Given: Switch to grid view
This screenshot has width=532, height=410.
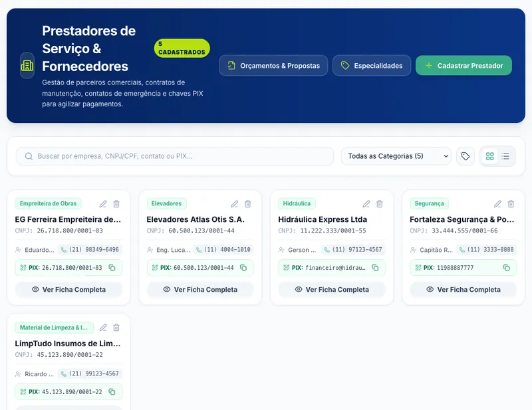Looking at the screenshot, I should (489, 156).
